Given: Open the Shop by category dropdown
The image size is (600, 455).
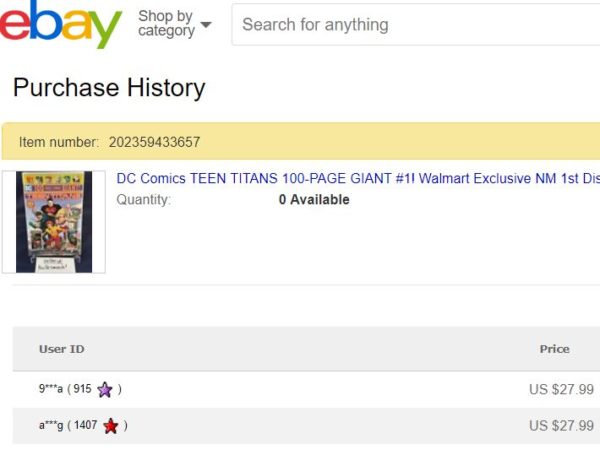Looking at the screenshot, I should tap(174, 23).
